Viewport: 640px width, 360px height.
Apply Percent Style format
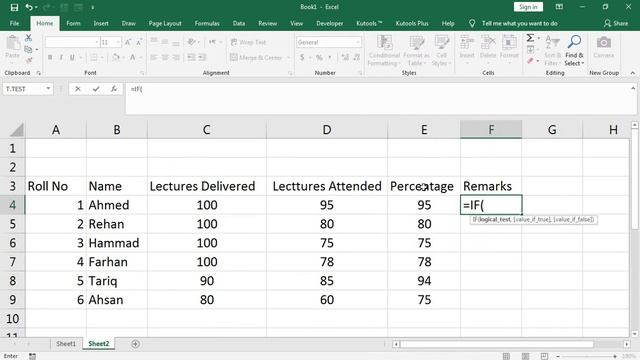[x=319, y=58]
